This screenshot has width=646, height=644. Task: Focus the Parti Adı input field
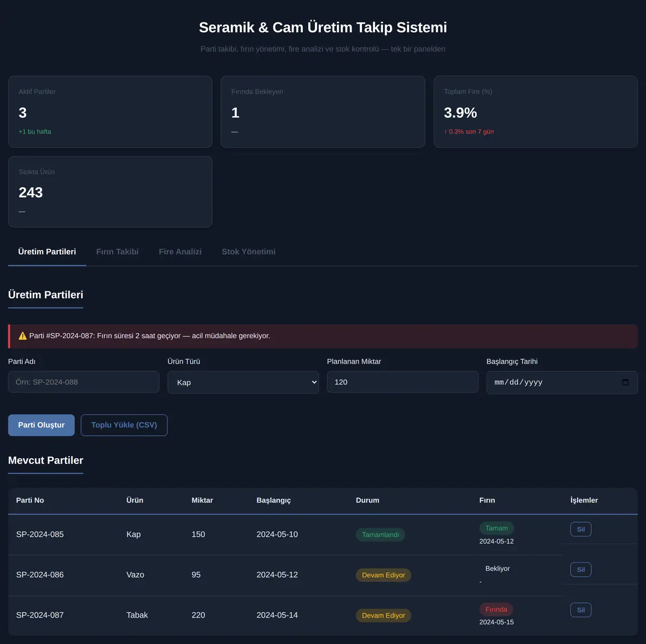tap(83, 382)
